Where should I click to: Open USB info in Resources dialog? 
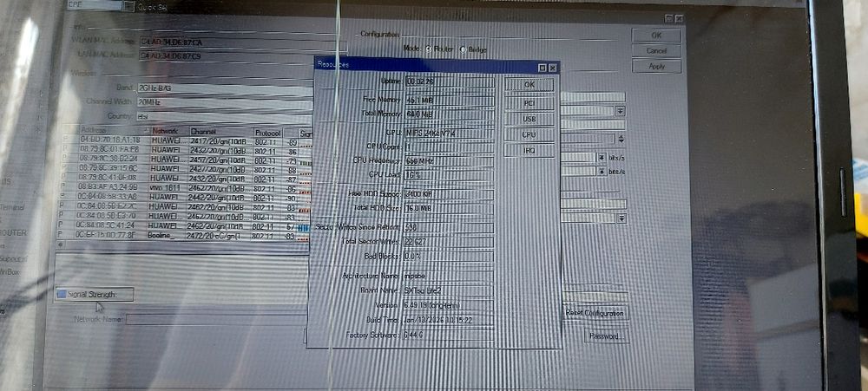pyautogui.click(x=529, y=119)
